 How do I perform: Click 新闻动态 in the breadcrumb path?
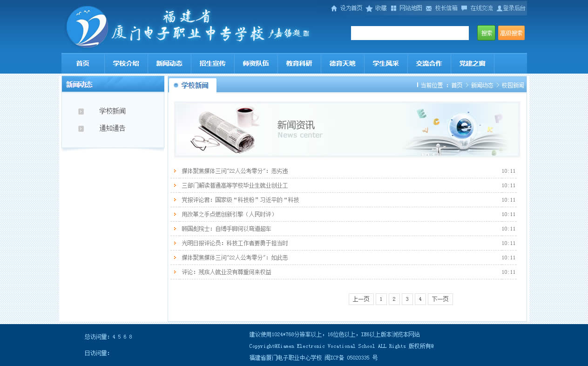(x=482, y=86)
